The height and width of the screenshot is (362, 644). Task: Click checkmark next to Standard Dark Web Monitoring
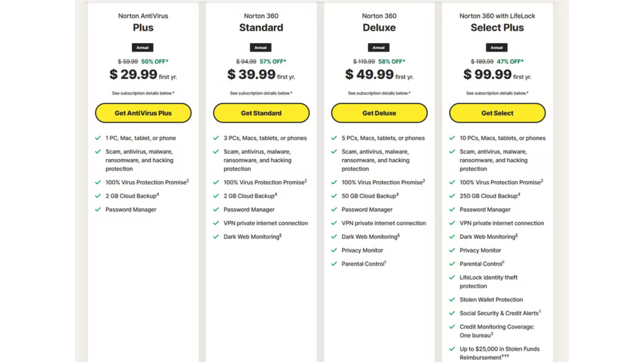pyautogui.click(x=216, y=237)
